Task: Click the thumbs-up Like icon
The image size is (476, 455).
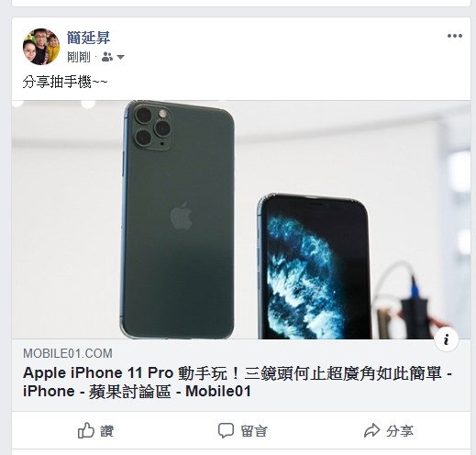Action: click(85, 430)
